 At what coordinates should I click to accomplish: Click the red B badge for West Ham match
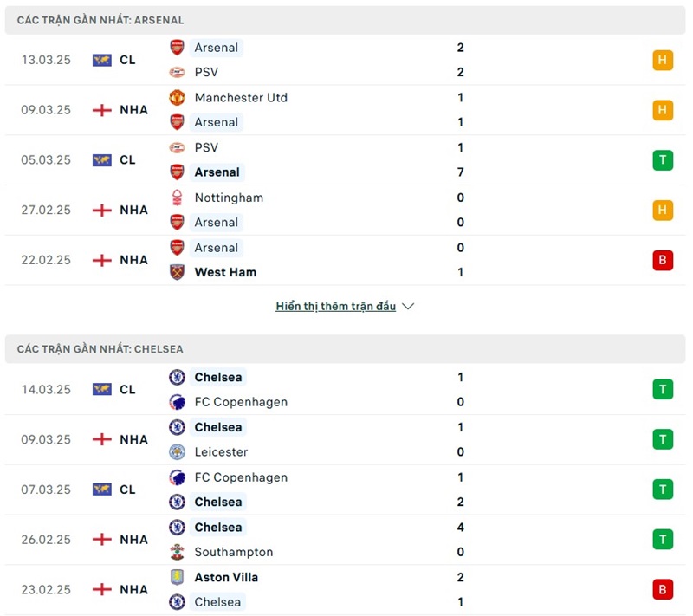tap(663, 260)
